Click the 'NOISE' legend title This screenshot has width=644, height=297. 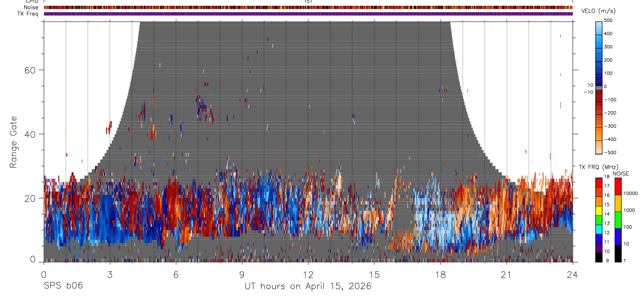click(621, 173)
